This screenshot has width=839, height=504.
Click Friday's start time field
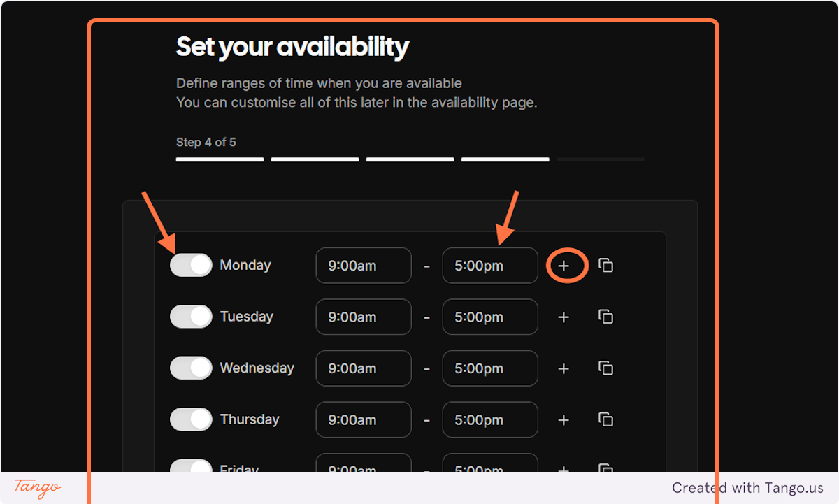click(x=364, y=467)
